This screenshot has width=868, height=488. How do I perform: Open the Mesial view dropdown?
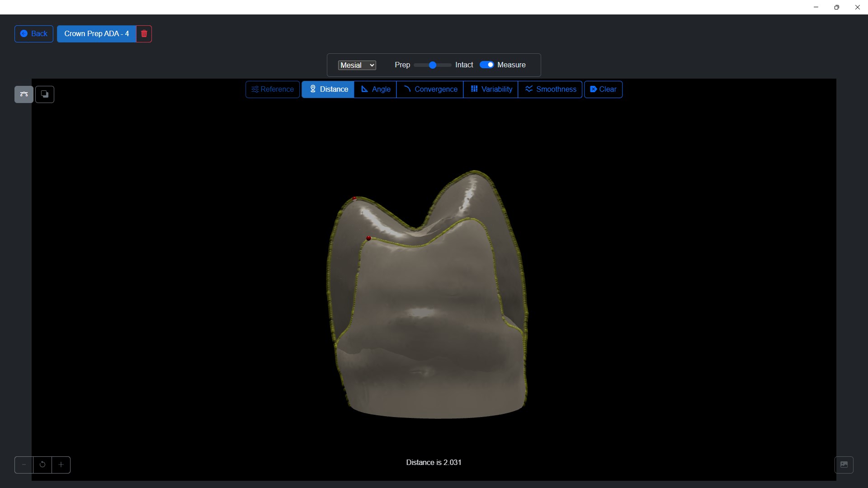[x=357, y=66]
